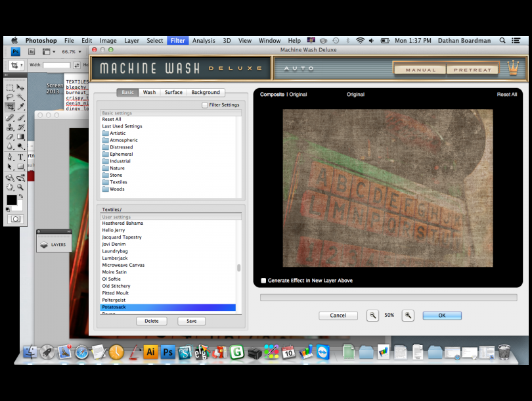Select the Healing Brush tool
Viewport: 532px width, 401px height.
10,118
